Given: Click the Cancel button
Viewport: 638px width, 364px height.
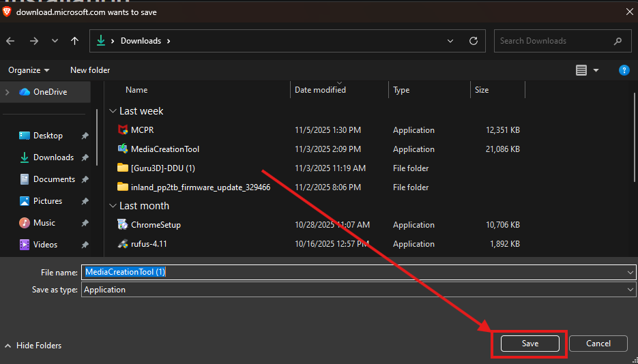Looking at the screenshot, I should click(598, 344).
